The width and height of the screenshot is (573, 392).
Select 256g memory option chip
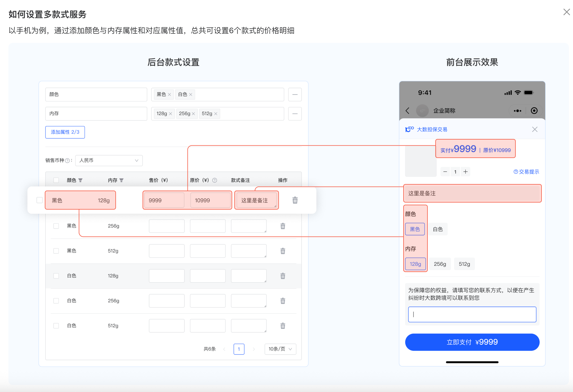(440, 264)
